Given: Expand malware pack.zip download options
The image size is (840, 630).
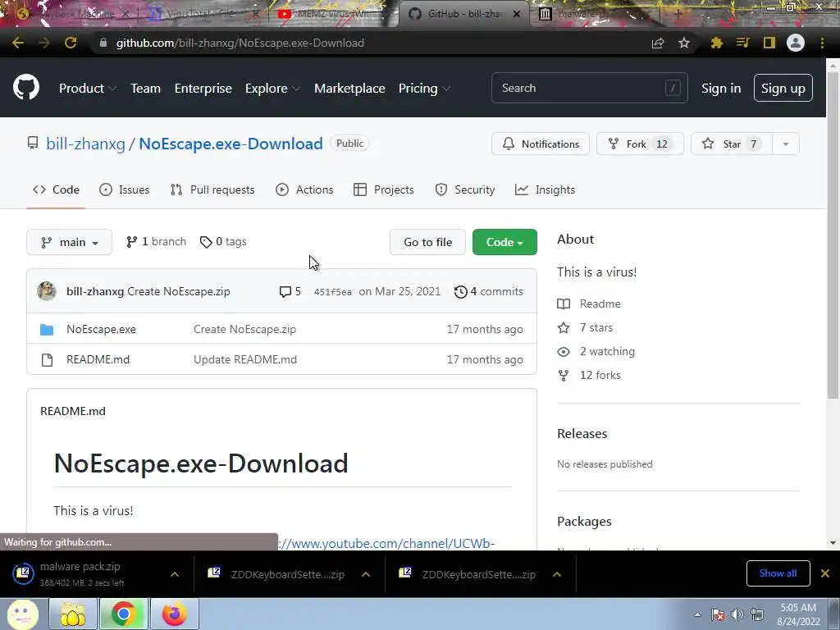Looking at the screenshot, I should [x=175, y=574].
